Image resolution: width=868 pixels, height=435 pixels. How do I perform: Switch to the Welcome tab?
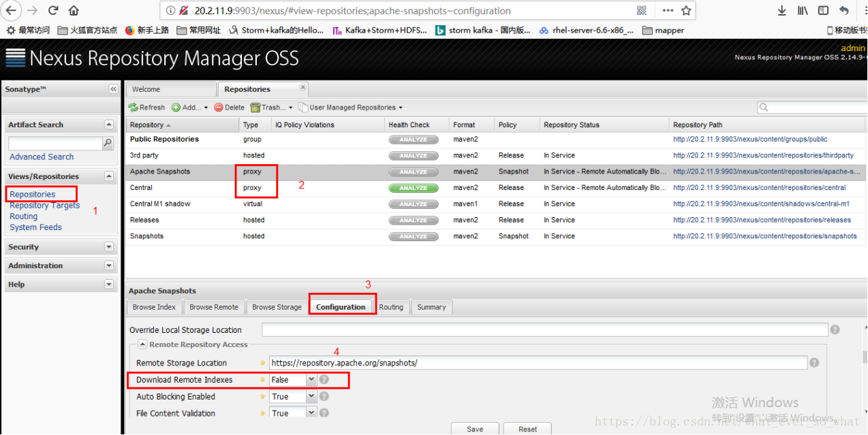[x=170, y=89]
